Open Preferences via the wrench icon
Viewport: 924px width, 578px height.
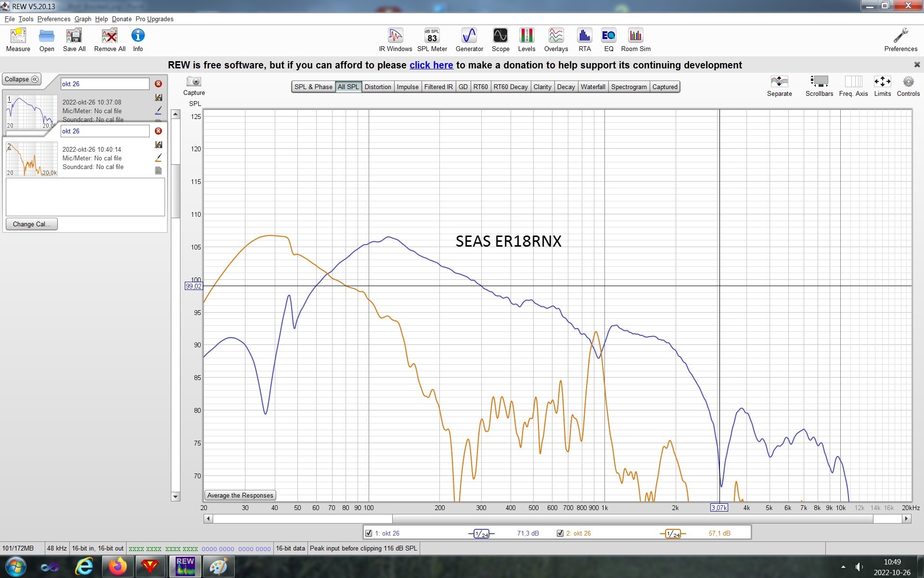(x=900, y=39)
